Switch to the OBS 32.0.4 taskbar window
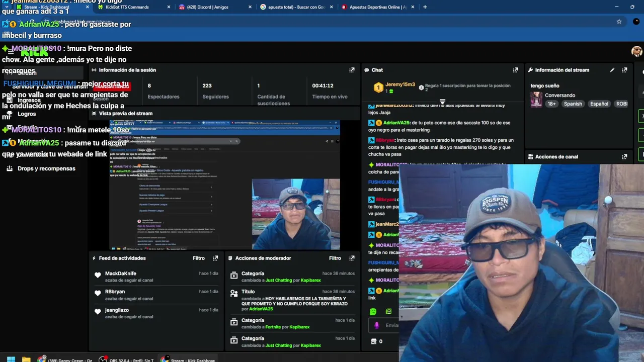This screenshot has height=362, width=644. pyautogui.click(x=126, y=360)
